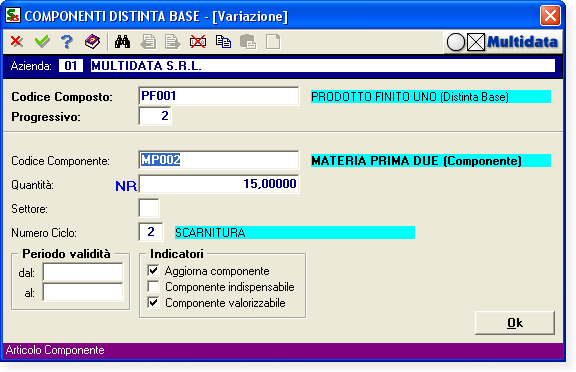Image resolution: width=576 pixels, height=372 pixels.
Task: Click the application icon in title bar
Action: tap(13, 16)
